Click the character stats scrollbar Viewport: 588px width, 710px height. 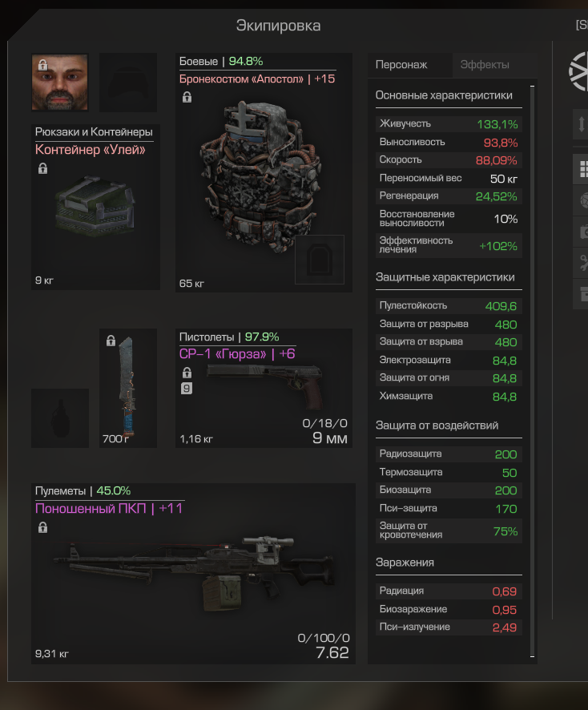click(532, 371)
